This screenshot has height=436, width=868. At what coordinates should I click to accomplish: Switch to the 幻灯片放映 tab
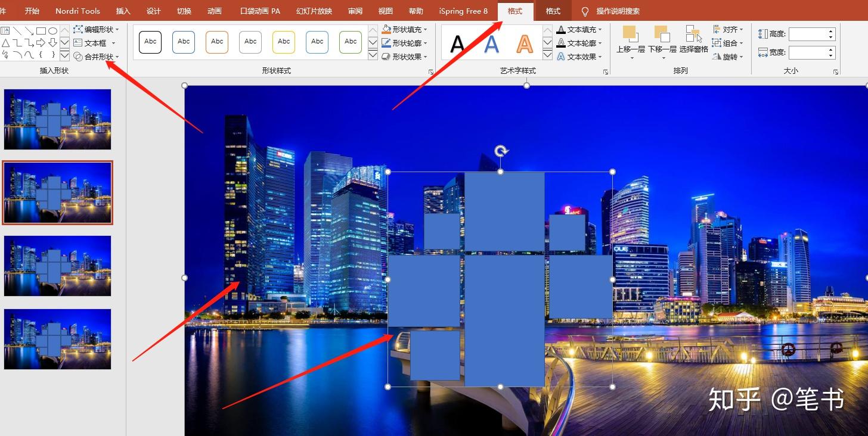(x=314, y=11)
